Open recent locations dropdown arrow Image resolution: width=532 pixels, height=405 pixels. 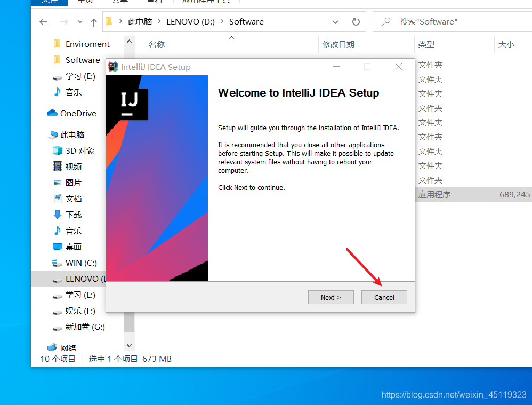(80, 22)
